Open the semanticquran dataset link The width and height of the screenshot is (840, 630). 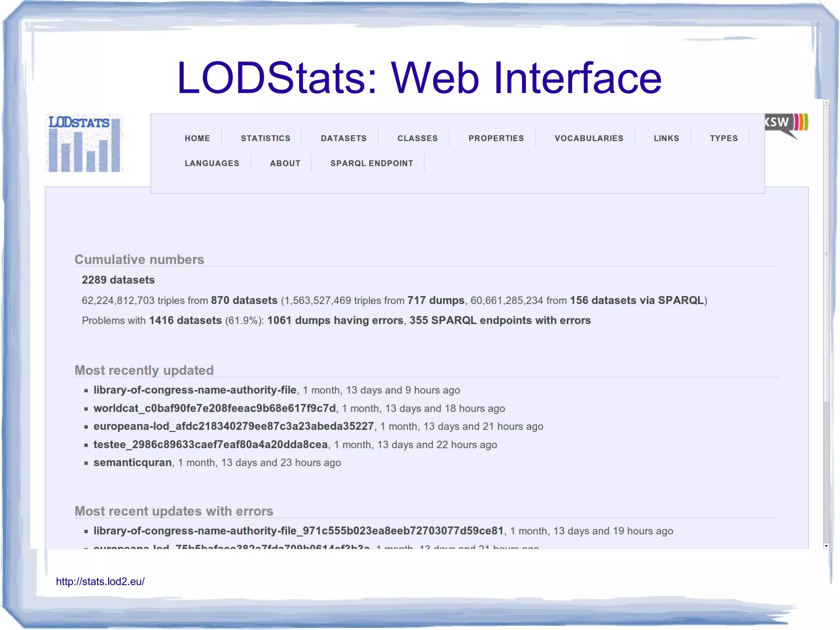tap(132, 463)
